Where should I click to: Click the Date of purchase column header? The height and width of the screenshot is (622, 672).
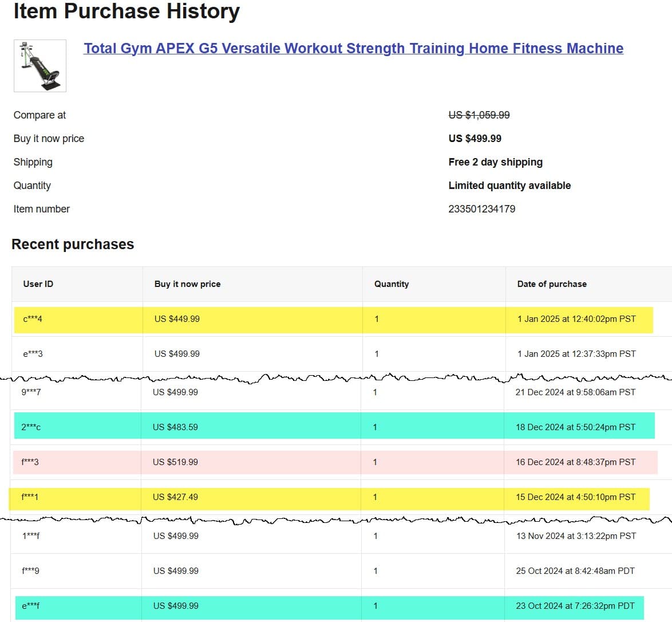(x=551, y=284)
